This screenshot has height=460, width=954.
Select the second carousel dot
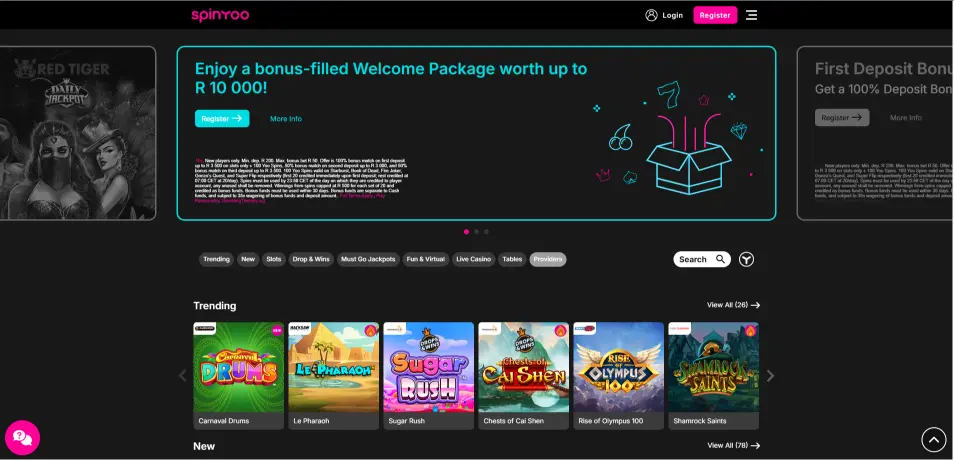[x=476, y=232]
